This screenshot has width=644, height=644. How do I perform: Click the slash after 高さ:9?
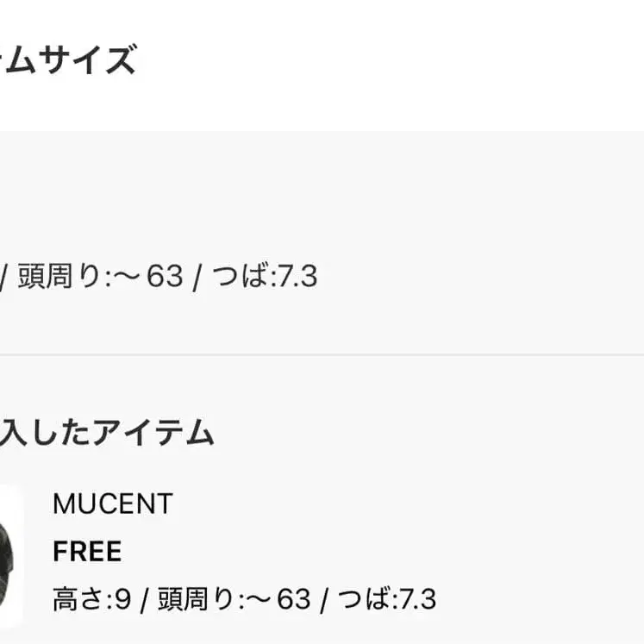pos(146,598)
